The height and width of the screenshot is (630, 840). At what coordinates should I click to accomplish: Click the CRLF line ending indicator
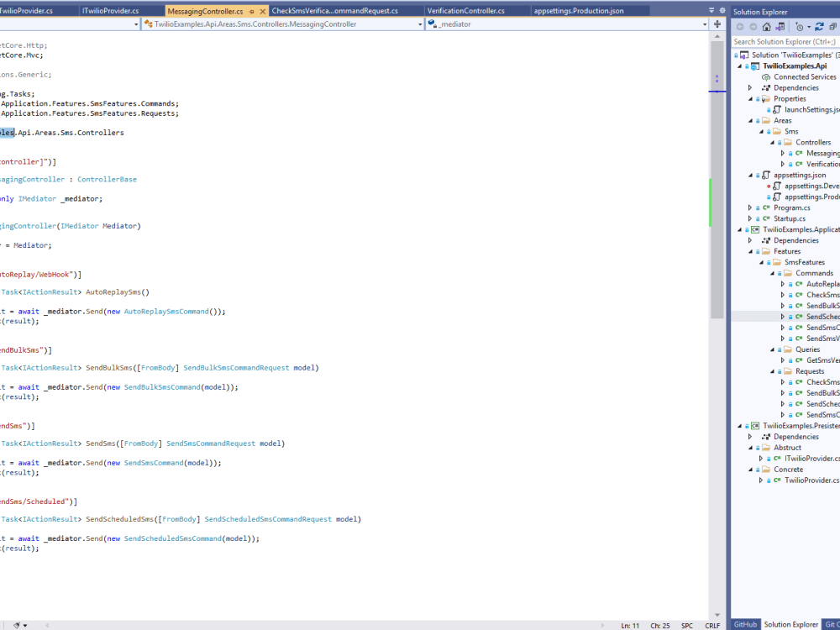point(712,625)
